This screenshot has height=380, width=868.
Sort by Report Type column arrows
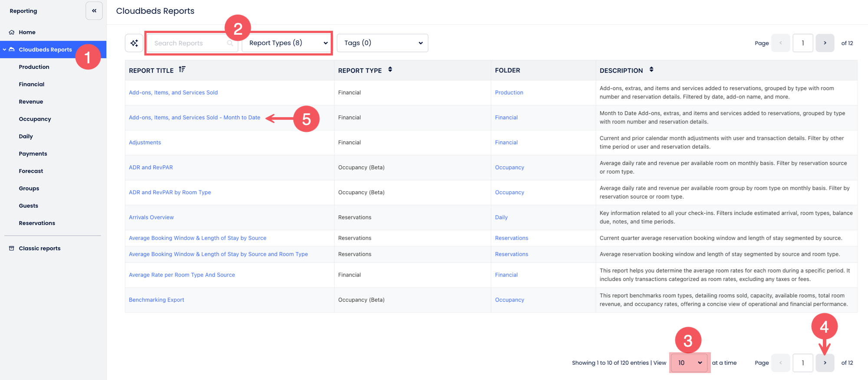point(390,69)
